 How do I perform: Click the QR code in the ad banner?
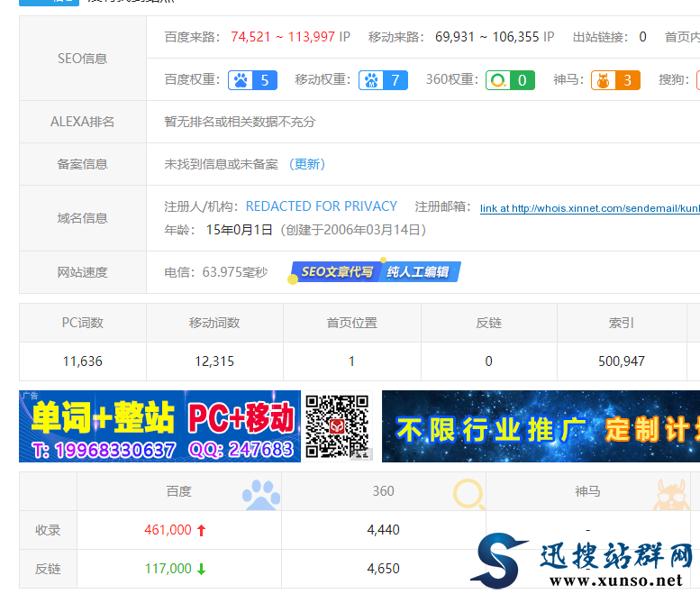(338, 426)
